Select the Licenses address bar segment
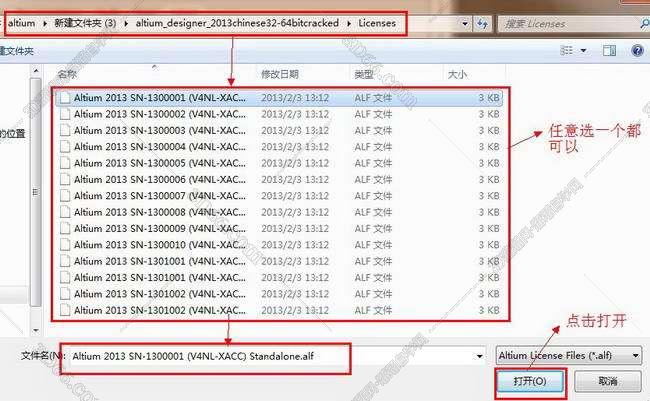 (x=377, y=23)
